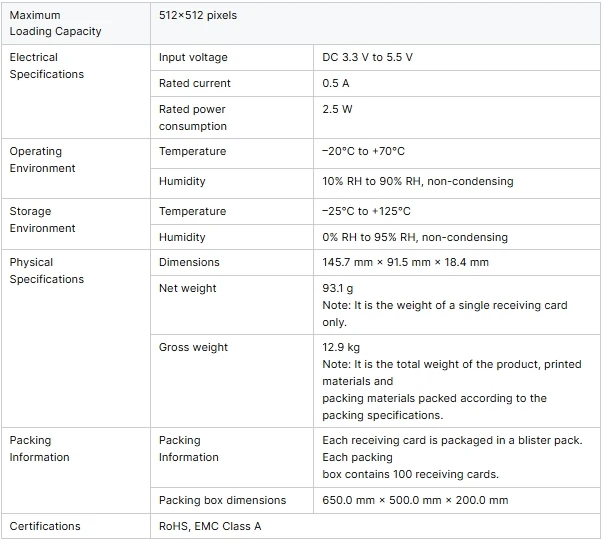Select the Gross weight 12.9 kg text
Image resolution: width=602 pixels, height=541 pixels.
341,347
